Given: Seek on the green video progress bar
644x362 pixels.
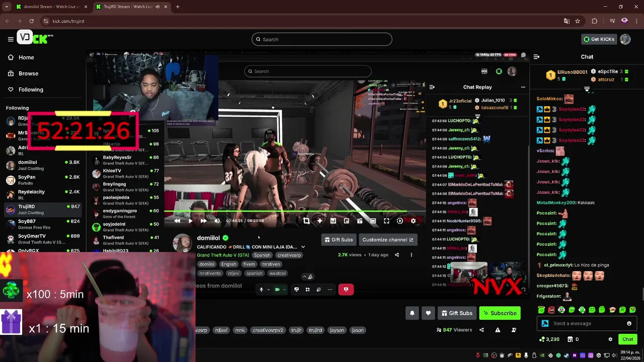Looking at the screenshot, I should pos(295,212).
